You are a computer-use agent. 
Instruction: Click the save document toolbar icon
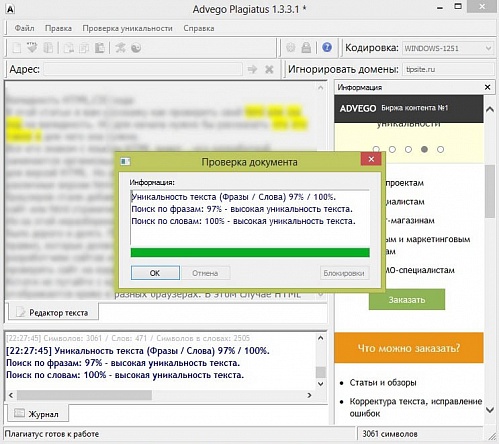click(48, 48)
